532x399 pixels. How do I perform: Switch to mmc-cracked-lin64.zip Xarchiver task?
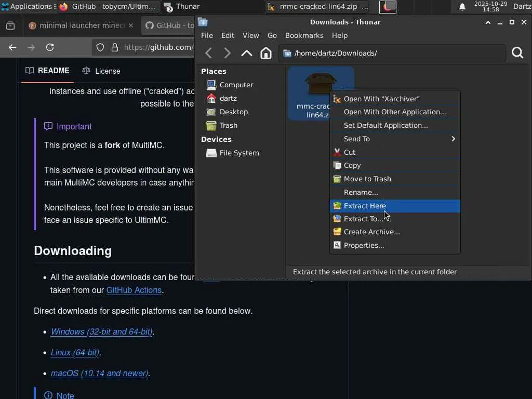(317, 6)
